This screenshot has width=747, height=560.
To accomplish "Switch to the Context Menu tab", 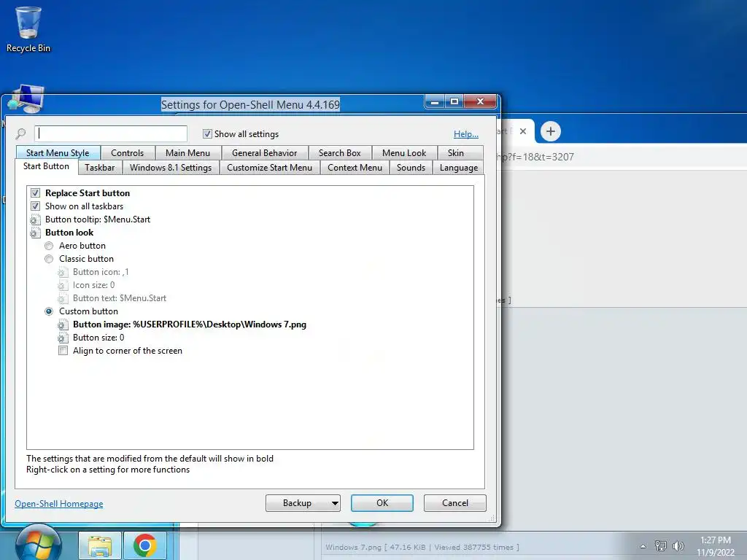I will click(355, 168).
